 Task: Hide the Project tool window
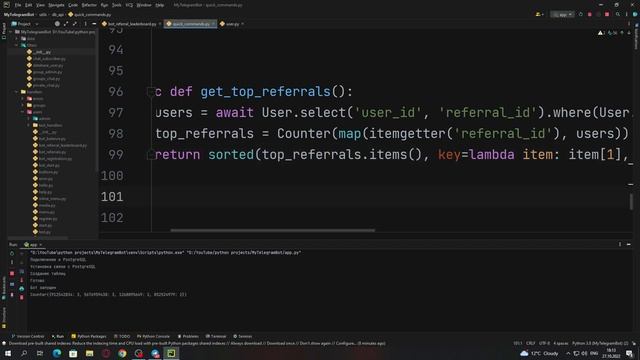(x=94, y=24)
